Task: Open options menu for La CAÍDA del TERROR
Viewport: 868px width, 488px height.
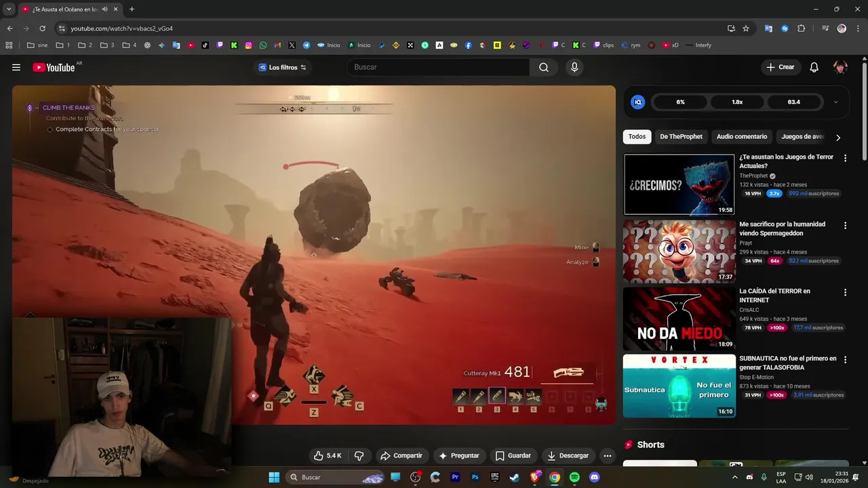Action: pos(845,292)
